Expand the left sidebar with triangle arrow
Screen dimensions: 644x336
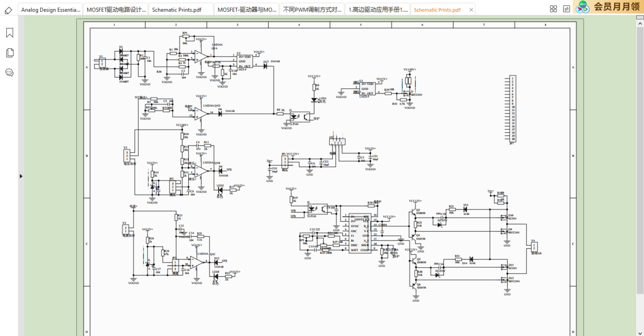[21, 176]
